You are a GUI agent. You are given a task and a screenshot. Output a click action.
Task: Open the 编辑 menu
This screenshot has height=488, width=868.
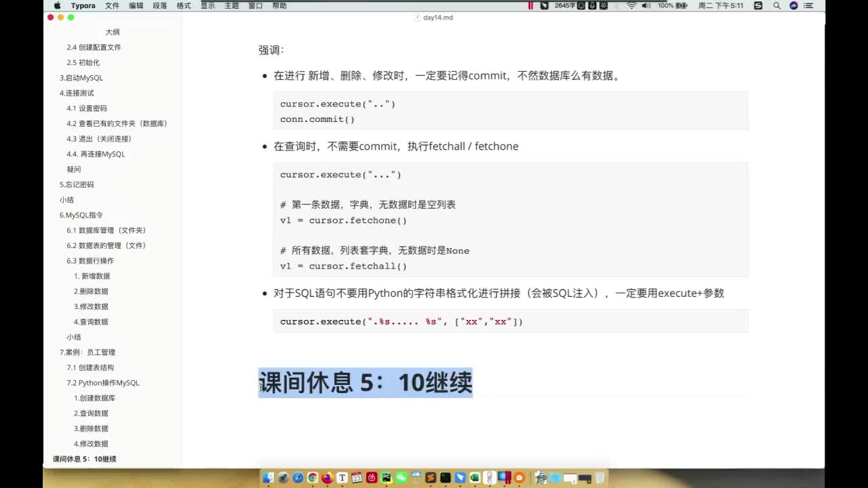click(x=136, y=5)
